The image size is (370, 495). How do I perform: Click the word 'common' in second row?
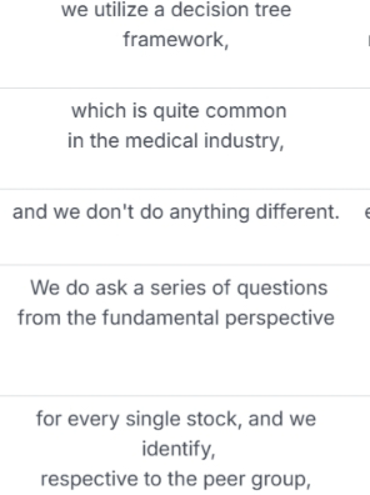246,111
